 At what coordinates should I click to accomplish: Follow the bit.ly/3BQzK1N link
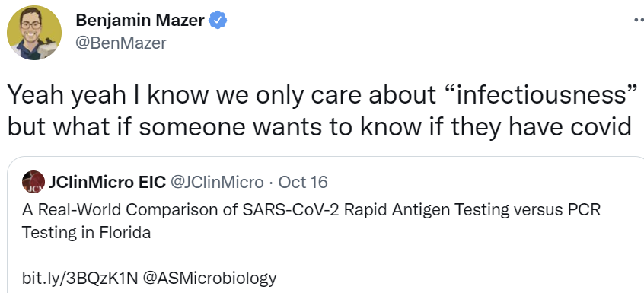tap(80, 279)
